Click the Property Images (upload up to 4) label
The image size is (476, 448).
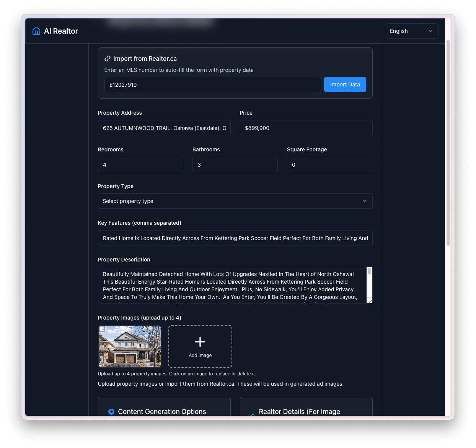click(140, 318)
